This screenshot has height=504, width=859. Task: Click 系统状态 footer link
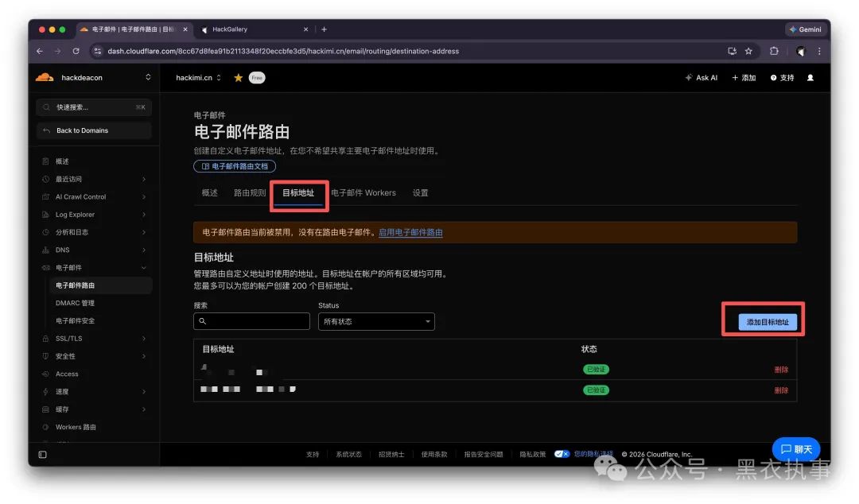coord(349,455)
